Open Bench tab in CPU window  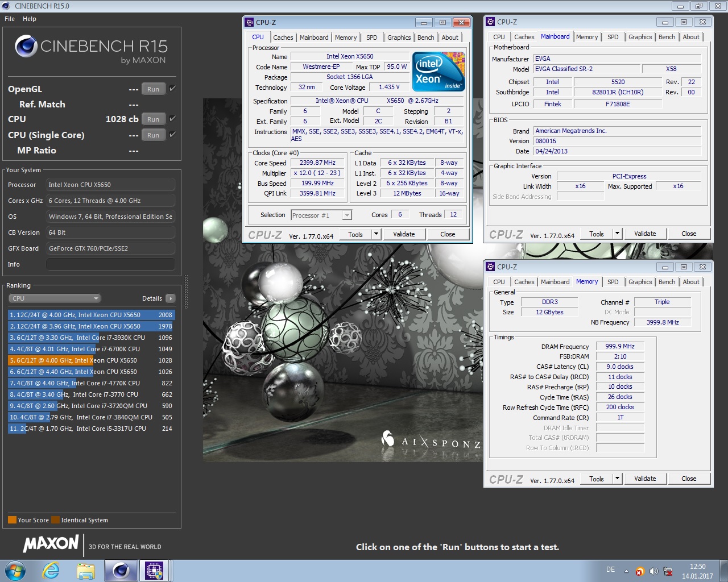coord(425,38)
